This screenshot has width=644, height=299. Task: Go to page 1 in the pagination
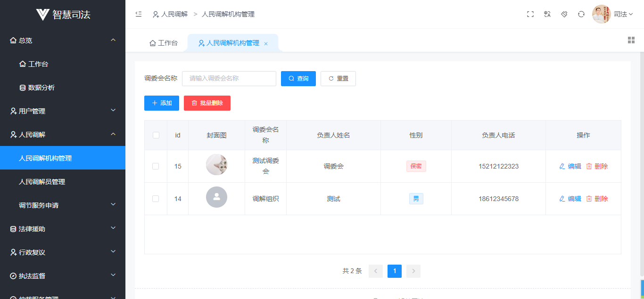point(394,271)
